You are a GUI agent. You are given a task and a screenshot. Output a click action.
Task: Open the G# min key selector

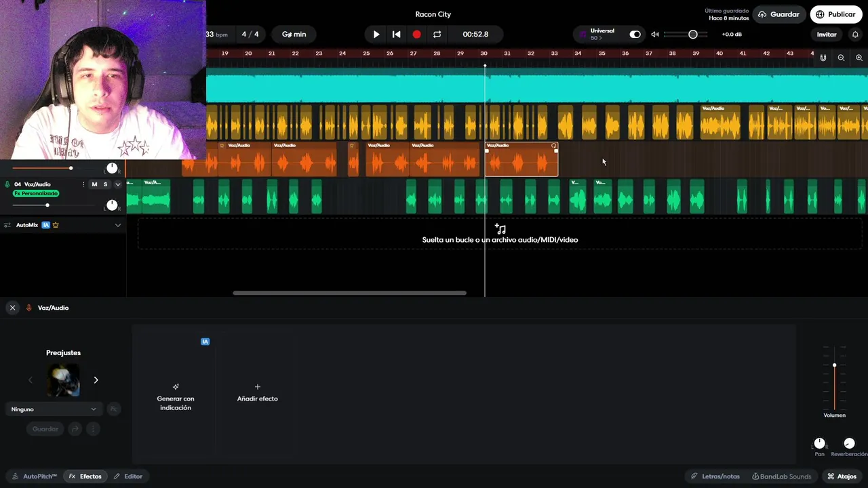(x=294, y=35)
